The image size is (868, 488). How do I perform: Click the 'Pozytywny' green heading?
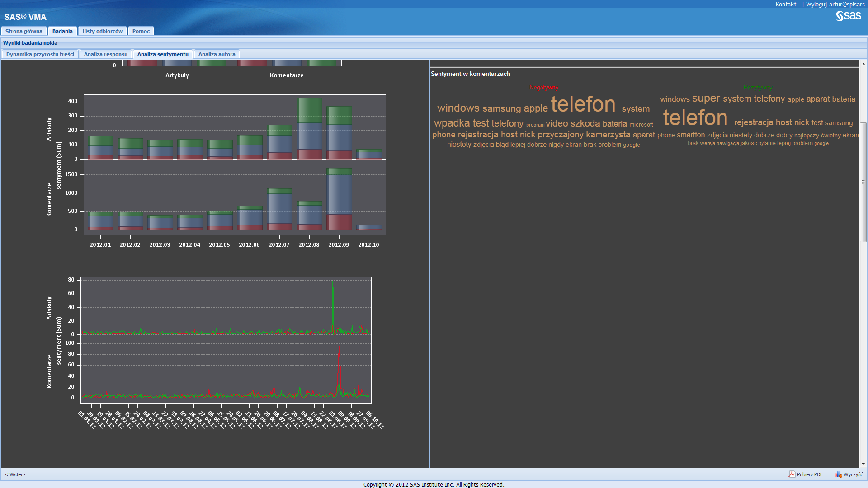pyautogui.click(x=758, y=87)
